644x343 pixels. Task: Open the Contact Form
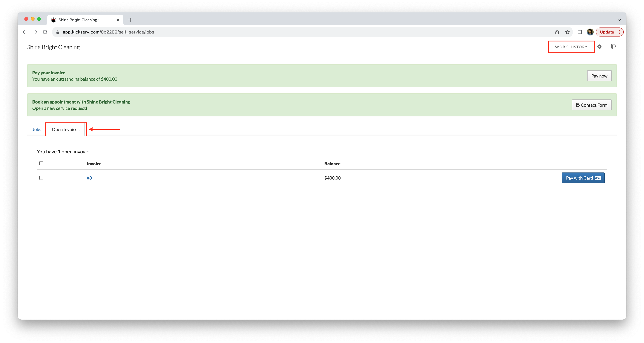pyautogui.click(x=591, y=105)
